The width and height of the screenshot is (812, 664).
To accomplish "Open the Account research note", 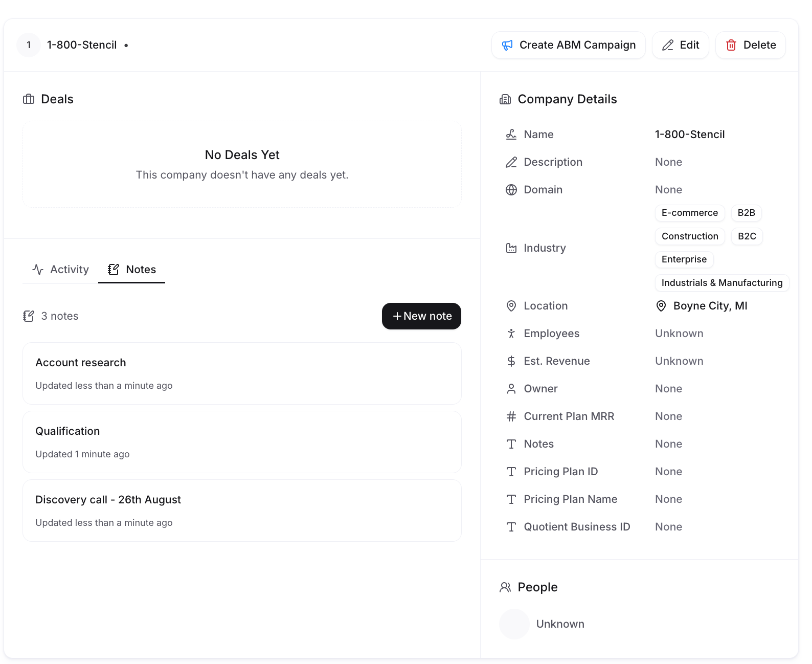I will pyautogui.click(x=242, y=373).
